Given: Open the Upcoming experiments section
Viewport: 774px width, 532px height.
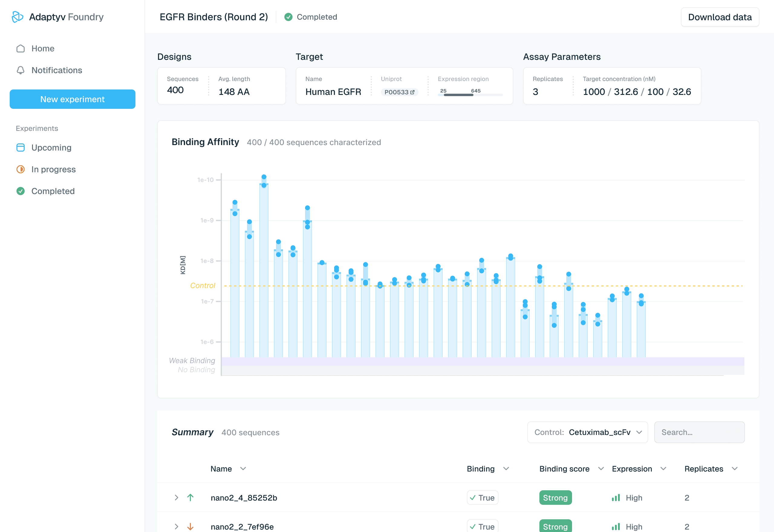Looking at the screenshot, I should point(51,147).
